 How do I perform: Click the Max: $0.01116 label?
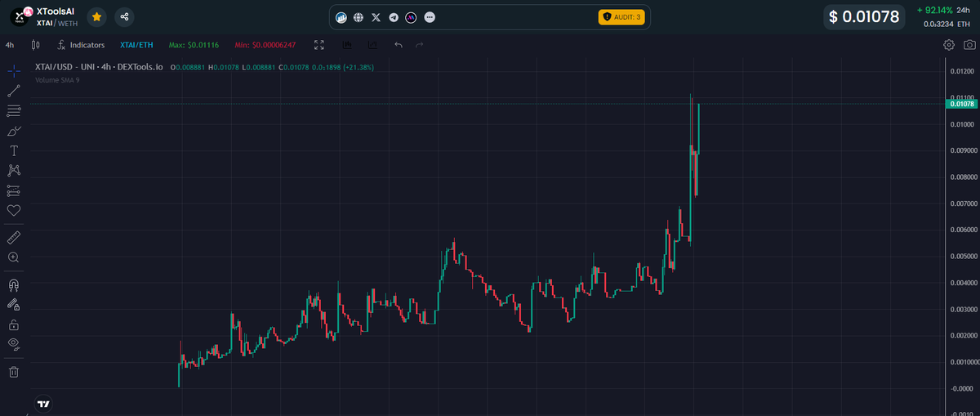(194, 45)
